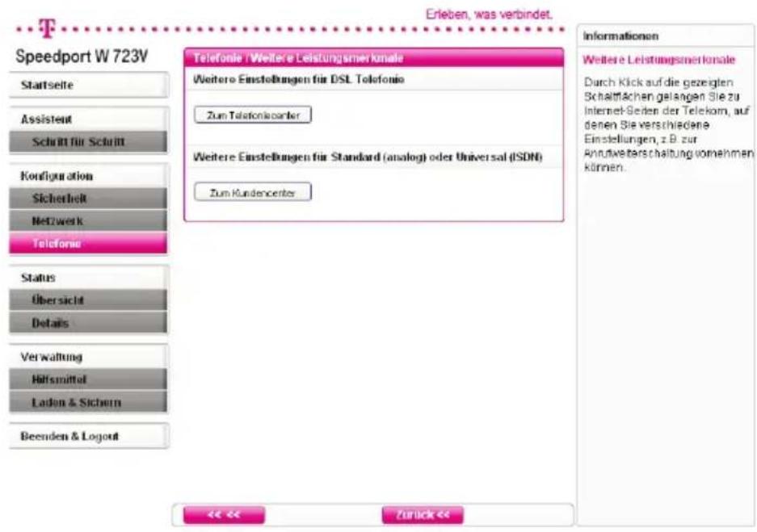Open the Sicherheit configuration page
757x532 pixels.
point(89,199)
